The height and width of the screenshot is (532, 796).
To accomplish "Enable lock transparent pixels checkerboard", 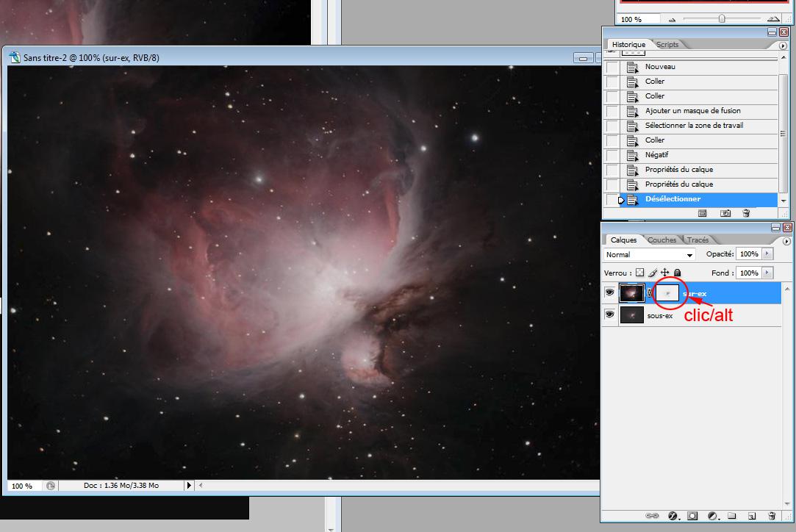I will pos(639,273).
